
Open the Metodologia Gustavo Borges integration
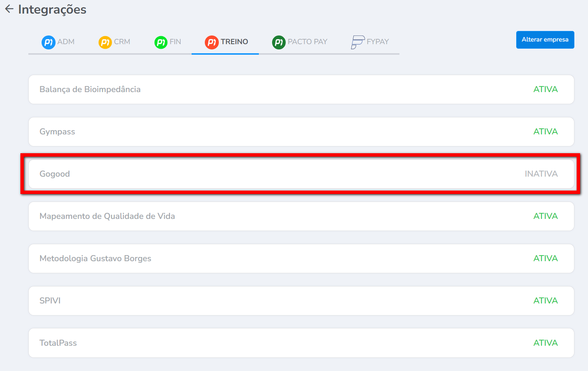click(95, 259)
